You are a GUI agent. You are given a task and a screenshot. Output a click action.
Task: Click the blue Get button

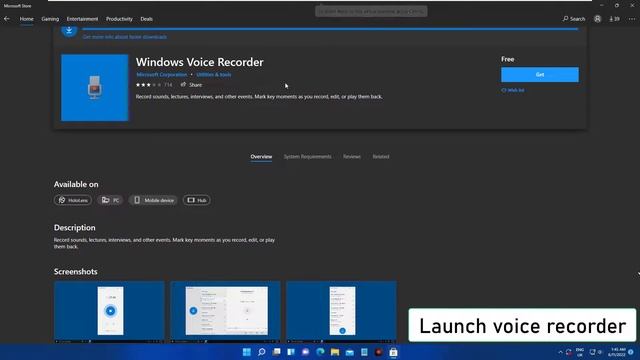pos(540,75)
